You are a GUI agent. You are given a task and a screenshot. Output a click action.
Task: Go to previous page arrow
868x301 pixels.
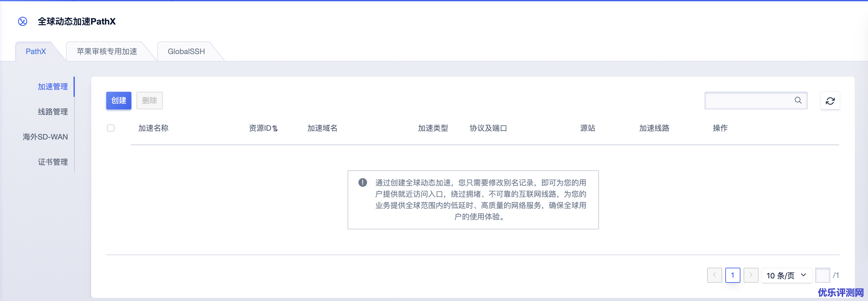click(714, 275)
